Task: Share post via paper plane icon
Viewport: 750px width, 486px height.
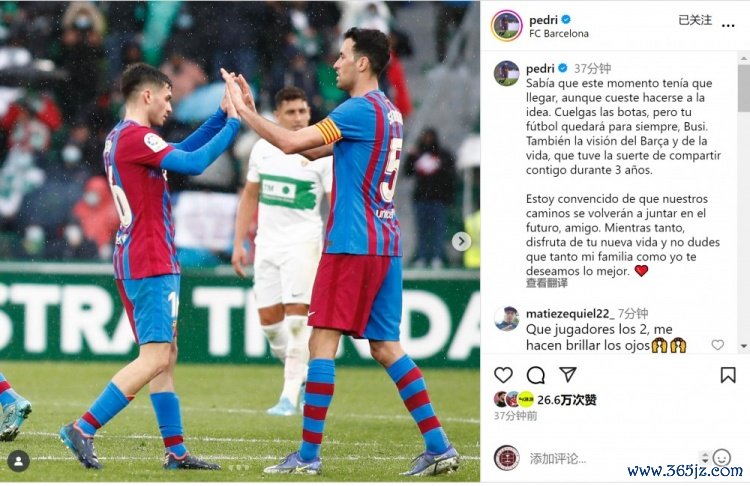Action: click(x=568, y=374)
